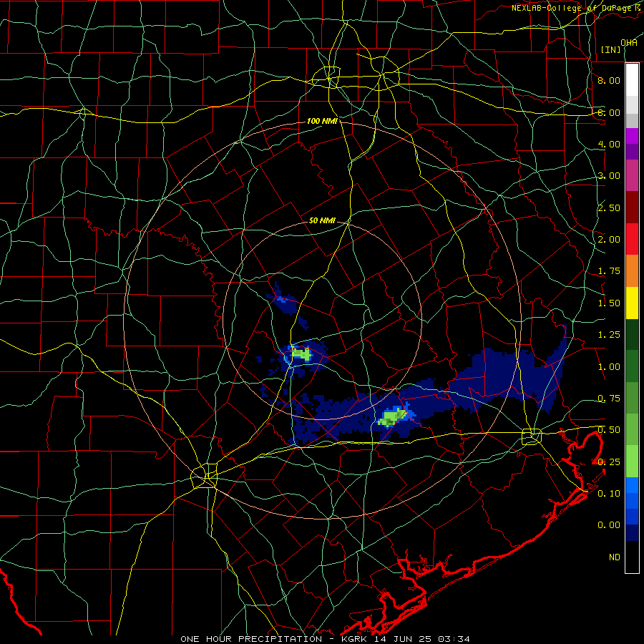Viewport: 644px width, 644px height.
Task: Select the darkest green 1.25 legend swatch
Action: (x=632, y=334)
